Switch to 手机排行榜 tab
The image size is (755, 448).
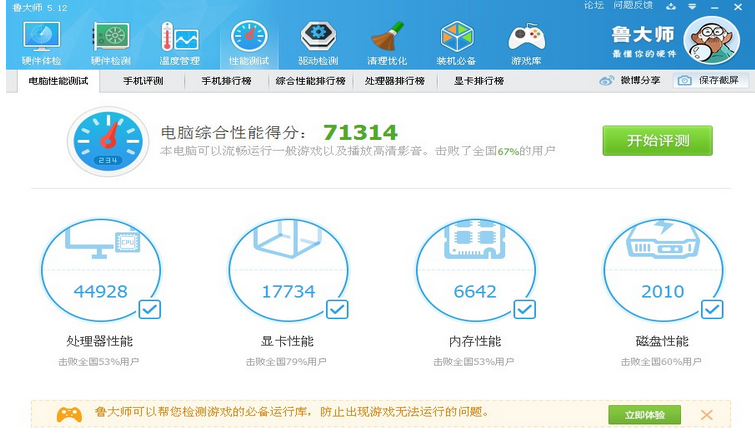click(x=226, y=81)
